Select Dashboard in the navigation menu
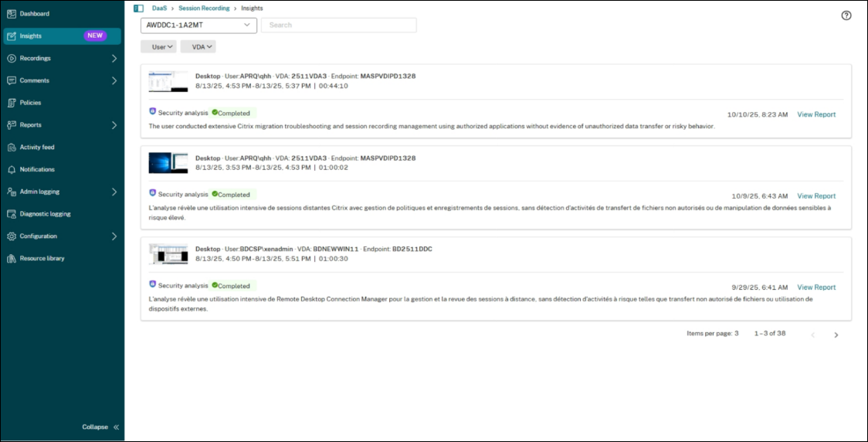This screenshot has height=442, width=868. point(34,13)
